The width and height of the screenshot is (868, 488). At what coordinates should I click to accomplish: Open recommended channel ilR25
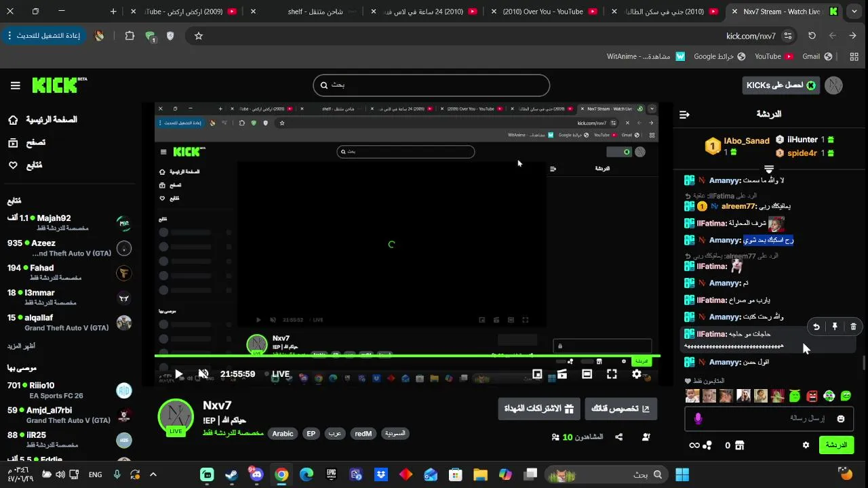pyautogui.click(x=68, y=440)
